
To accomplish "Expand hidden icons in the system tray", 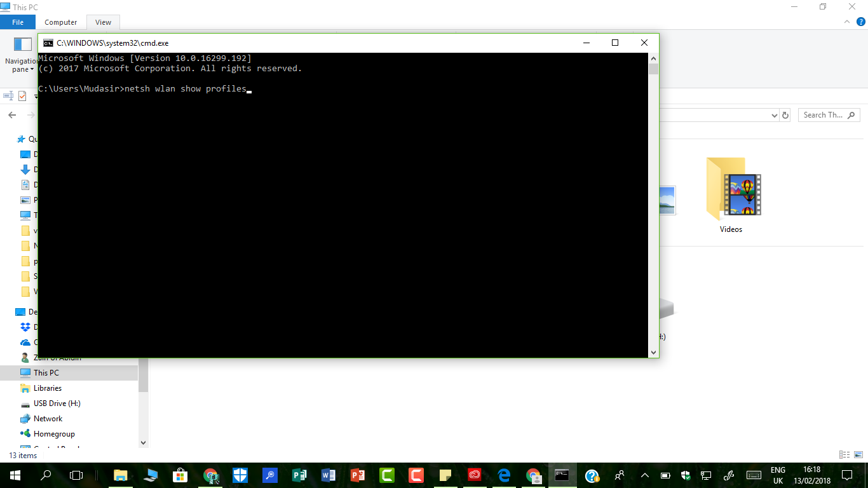I will pos(644,475).
